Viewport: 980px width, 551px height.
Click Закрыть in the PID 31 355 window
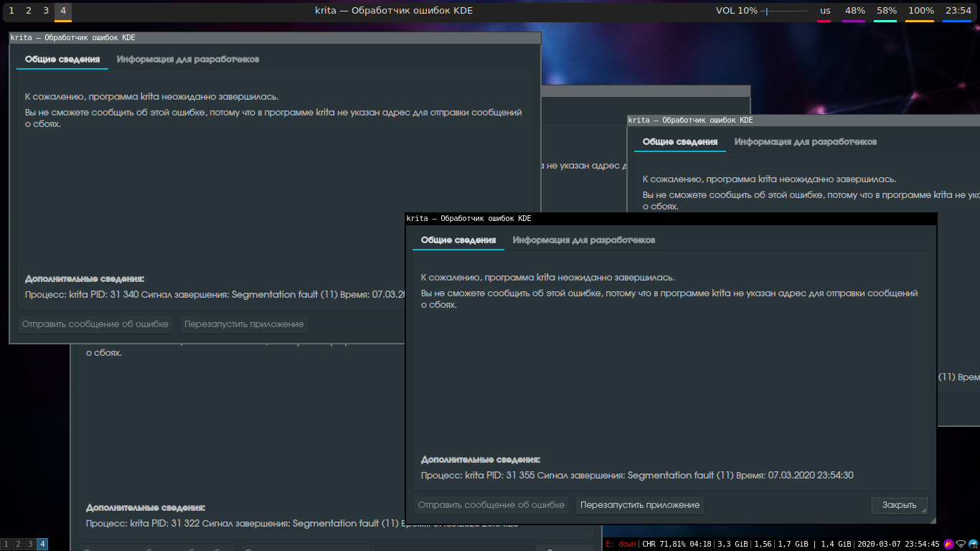pos(900,505)
